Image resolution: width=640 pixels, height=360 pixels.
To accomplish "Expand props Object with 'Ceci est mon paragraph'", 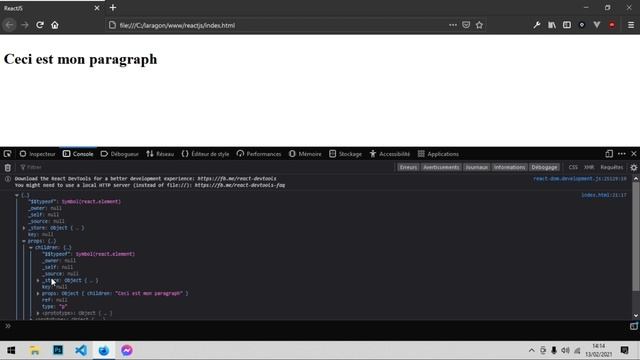I will click(x=38, y=293).
